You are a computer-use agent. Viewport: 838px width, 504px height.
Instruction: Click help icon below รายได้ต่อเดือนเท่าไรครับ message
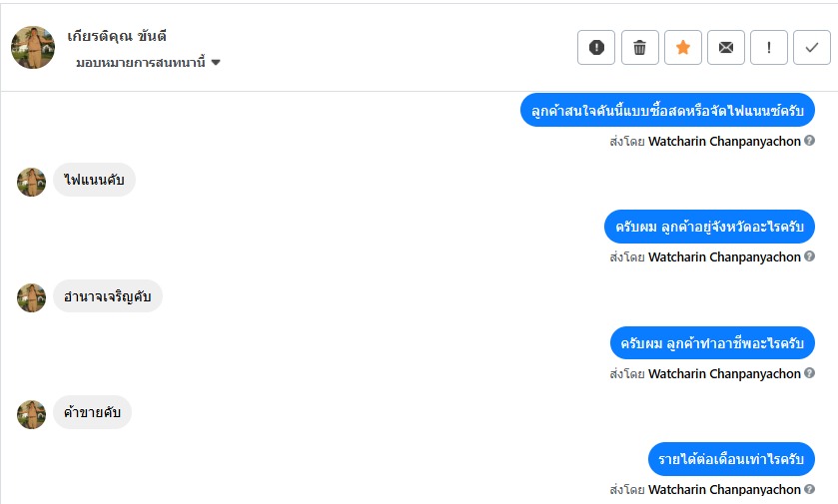pyautogui.click(x=809, y=489)
